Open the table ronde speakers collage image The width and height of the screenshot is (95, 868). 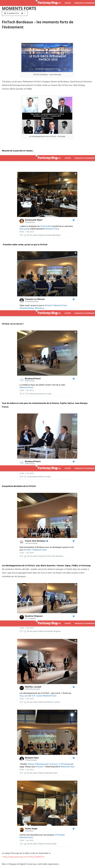click(x=47, y=116)
